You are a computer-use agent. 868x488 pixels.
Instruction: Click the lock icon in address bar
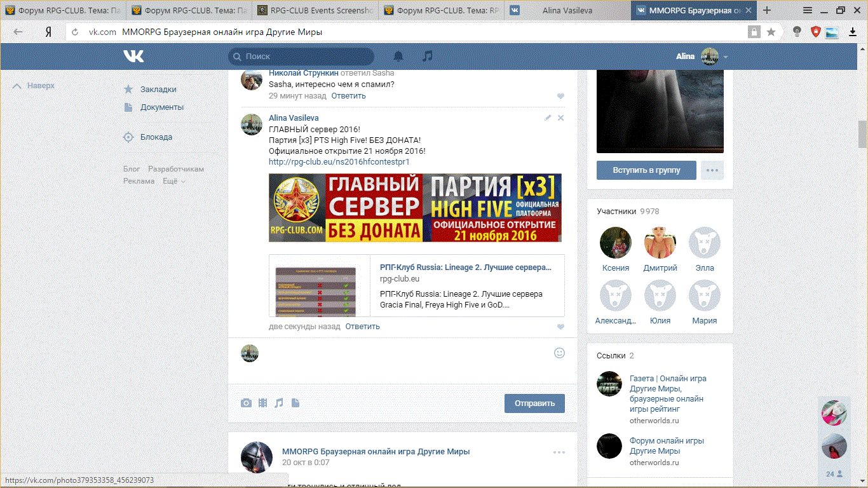pyautogui.click(x=754, y=32)
